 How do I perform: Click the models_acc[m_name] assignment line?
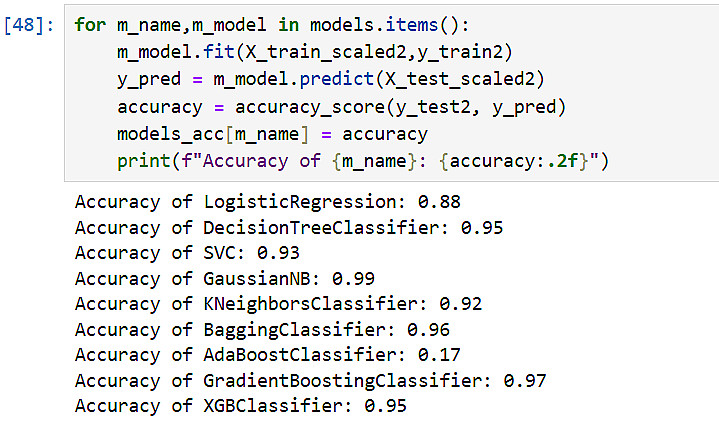click(x=272, y=134)
